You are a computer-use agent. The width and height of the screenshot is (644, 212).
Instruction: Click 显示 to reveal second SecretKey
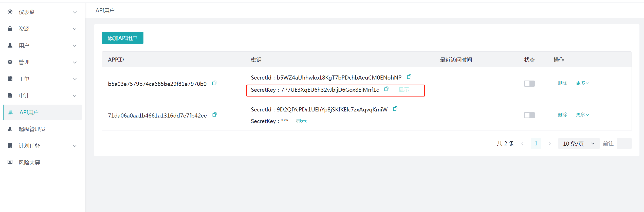click(x=301, y=121)
